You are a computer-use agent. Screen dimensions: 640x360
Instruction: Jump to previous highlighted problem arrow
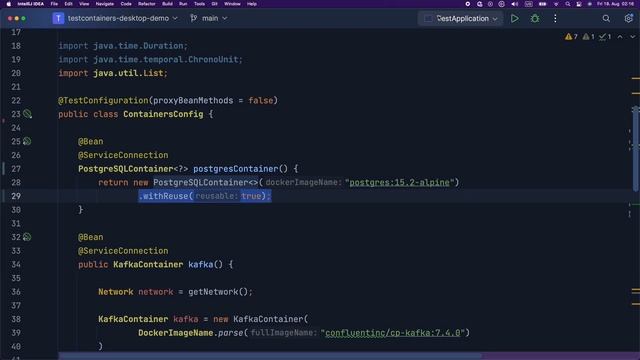(x=620, y=37)
